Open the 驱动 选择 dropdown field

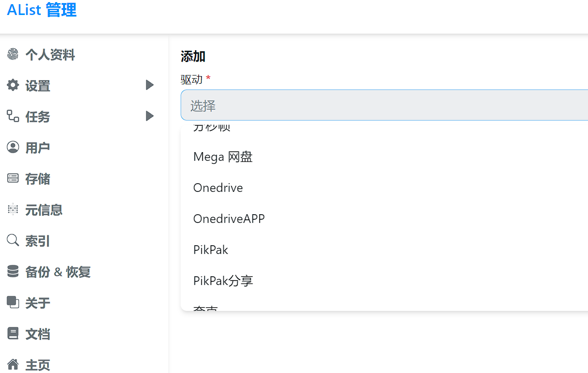[384, 106]
